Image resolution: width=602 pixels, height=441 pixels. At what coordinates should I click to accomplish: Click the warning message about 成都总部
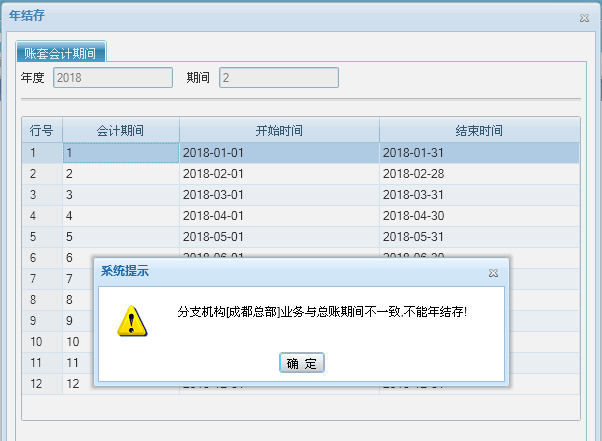point(322,312)
